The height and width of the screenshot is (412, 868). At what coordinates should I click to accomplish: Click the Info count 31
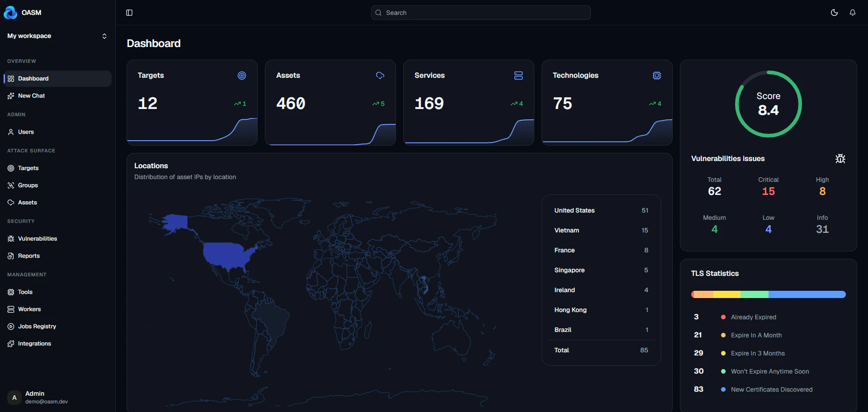pyautogui.click(x=822, y=229)
